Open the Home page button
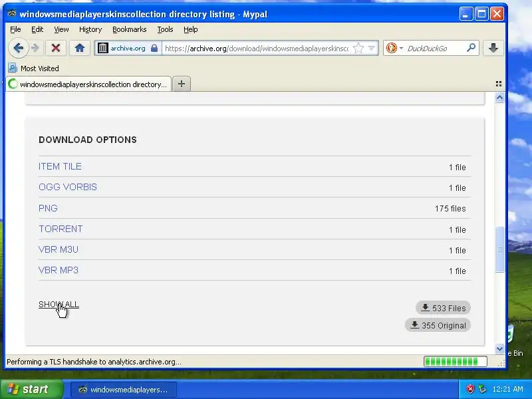Image resolution: width=532 pixels, height=399 pixels. click(80, 48)
